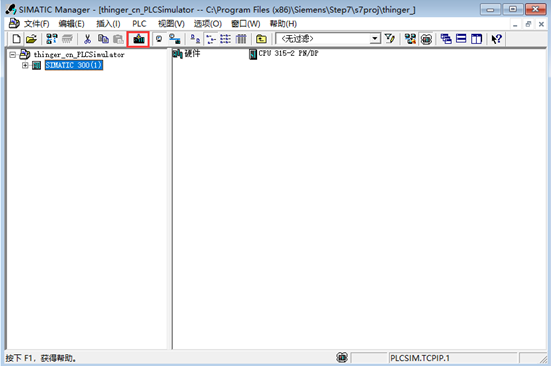Click the project icon left of 文件 menu
551x366 pixels.
click(14, 24)
